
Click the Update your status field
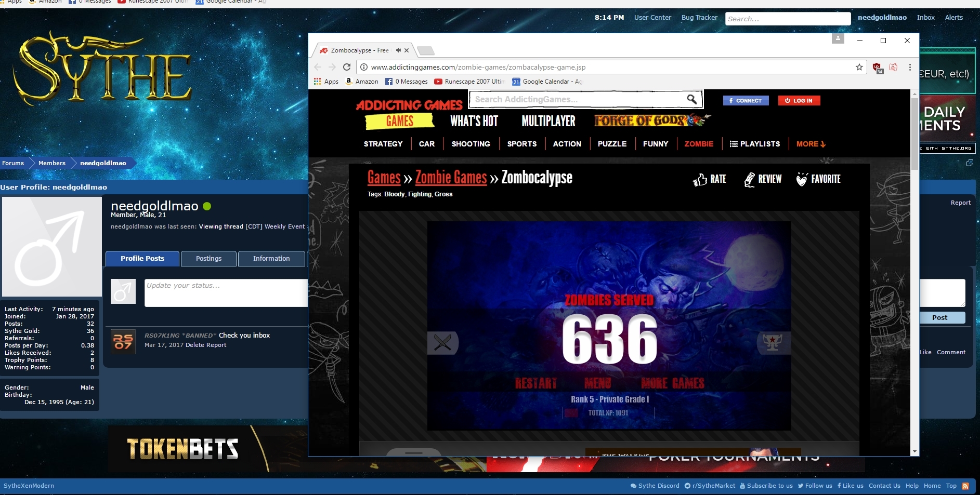click(226, 293)
